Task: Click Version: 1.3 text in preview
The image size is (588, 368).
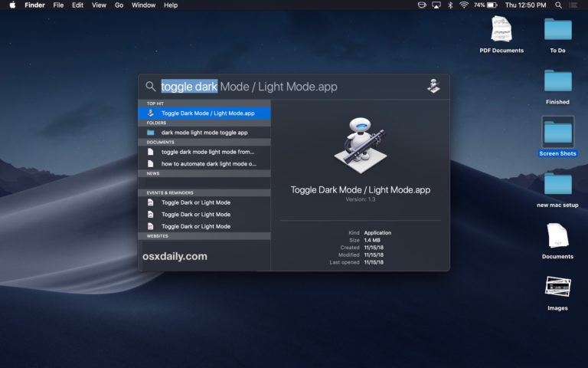Action: (361, 199)
